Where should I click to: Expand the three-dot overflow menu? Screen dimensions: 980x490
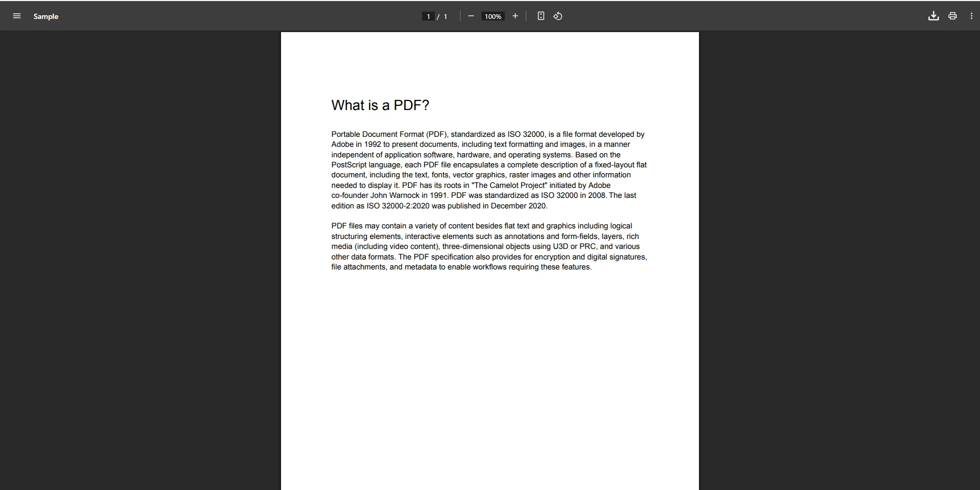click(972, 16)
